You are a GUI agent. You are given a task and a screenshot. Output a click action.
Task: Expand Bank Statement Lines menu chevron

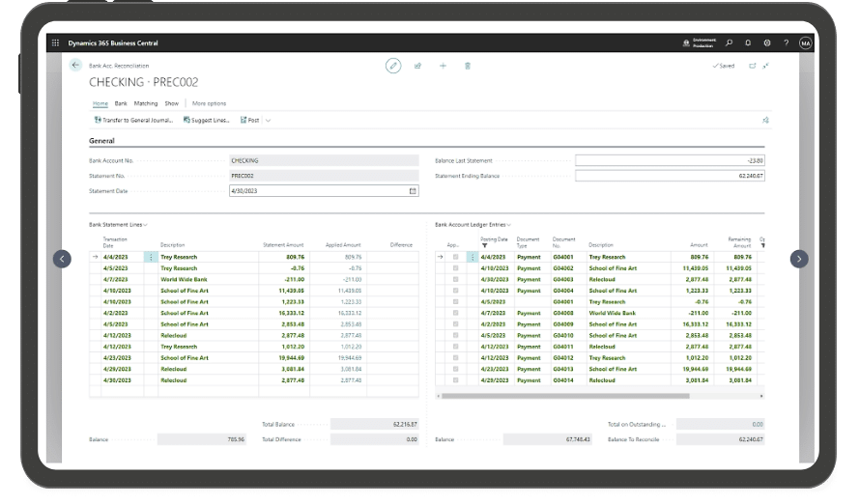(x=145, y=225)
